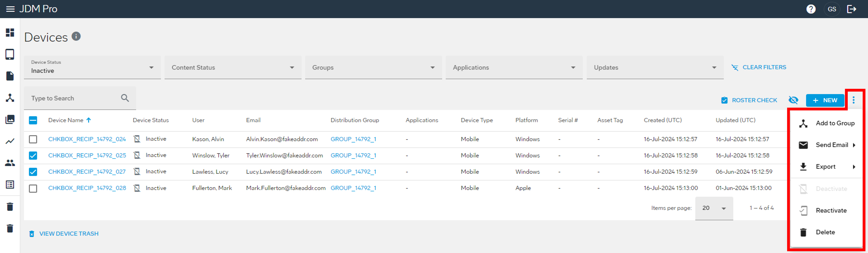Open device CHKBOX_RECIP_14792_027 link
This screenshot has width=868, height=253.
click(x=87, y=172)
